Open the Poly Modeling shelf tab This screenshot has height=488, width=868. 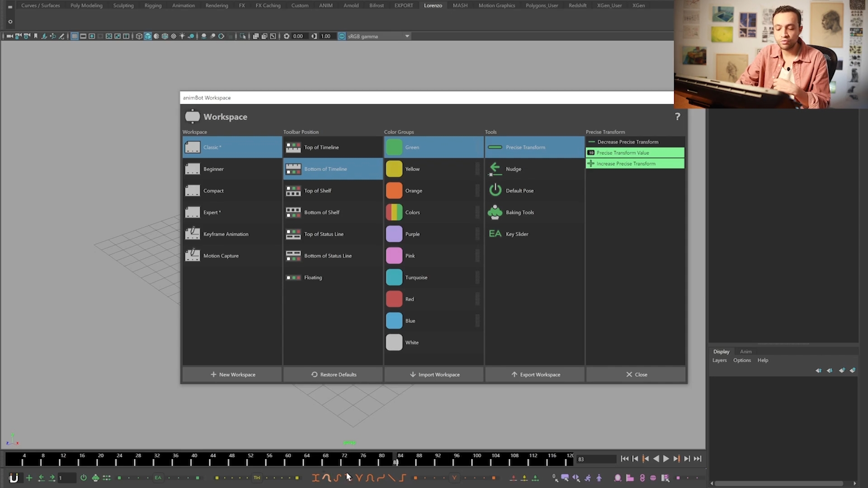tap(86, 5)
